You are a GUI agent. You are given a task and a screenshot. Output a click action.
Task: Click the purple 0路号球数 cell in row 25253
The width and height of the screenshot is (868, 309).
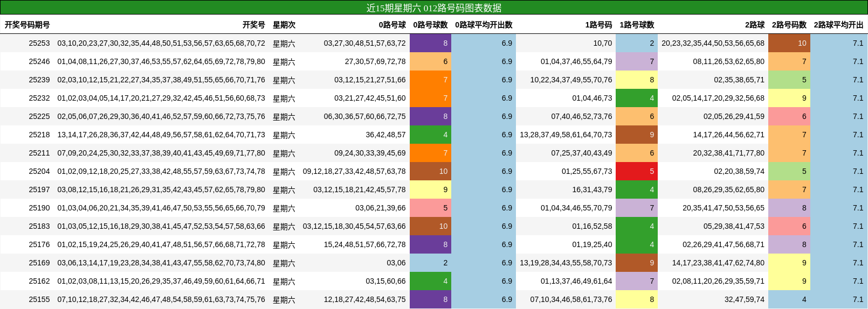pyautogui.click(x=430, y=43)
